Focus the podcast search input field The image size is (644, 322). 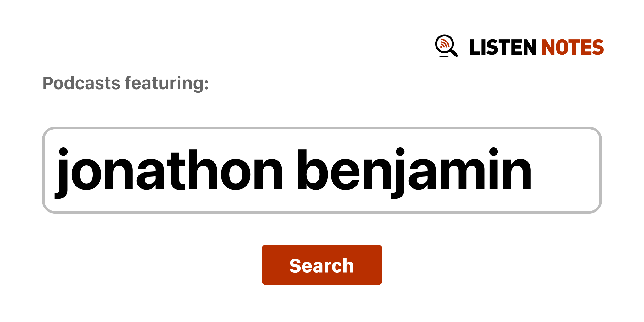[321, 170]
